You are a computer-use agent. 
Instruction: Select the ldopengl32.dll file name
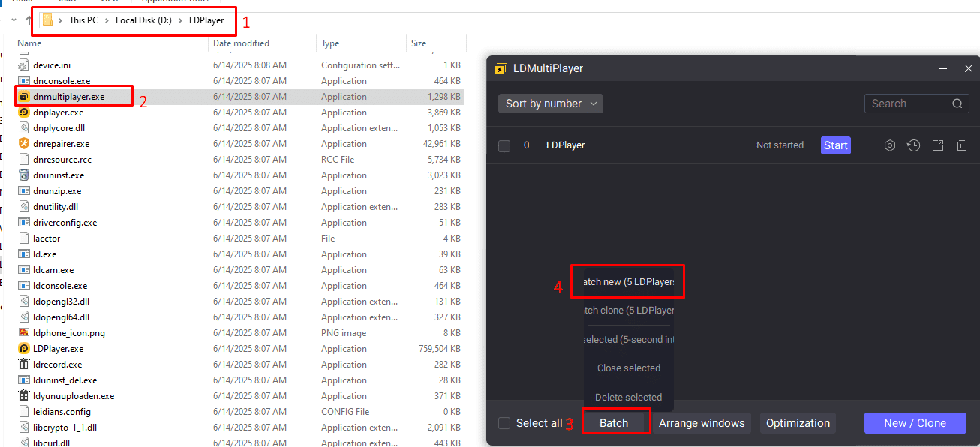tap(62, 301)
